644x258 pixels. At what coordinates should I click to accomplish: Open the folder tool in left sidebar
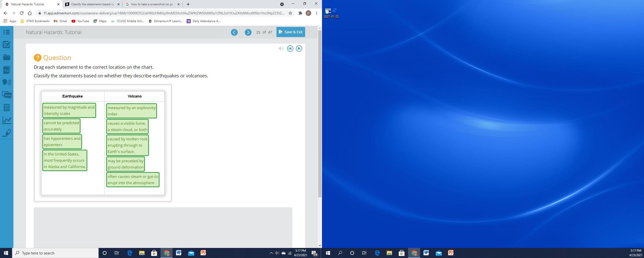(x=7, y=57)
